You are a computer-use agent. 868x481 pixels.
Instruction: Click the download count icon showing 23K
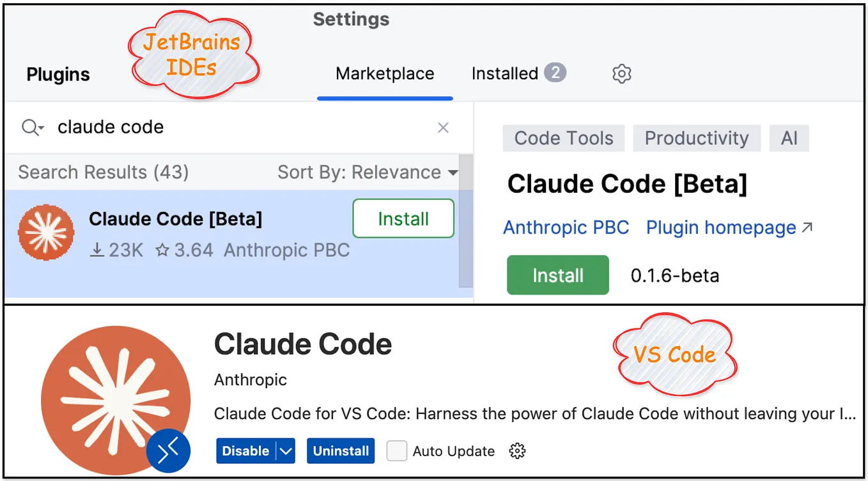[97, 250]
